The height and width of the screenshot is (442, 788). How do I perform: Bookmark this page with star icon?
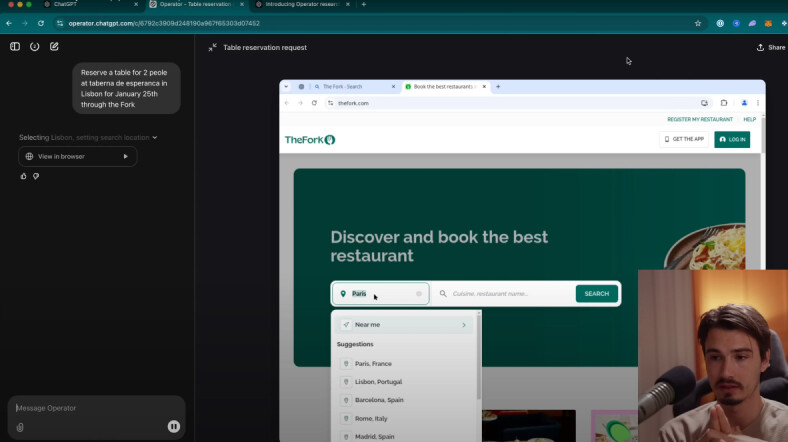[698, 23]
